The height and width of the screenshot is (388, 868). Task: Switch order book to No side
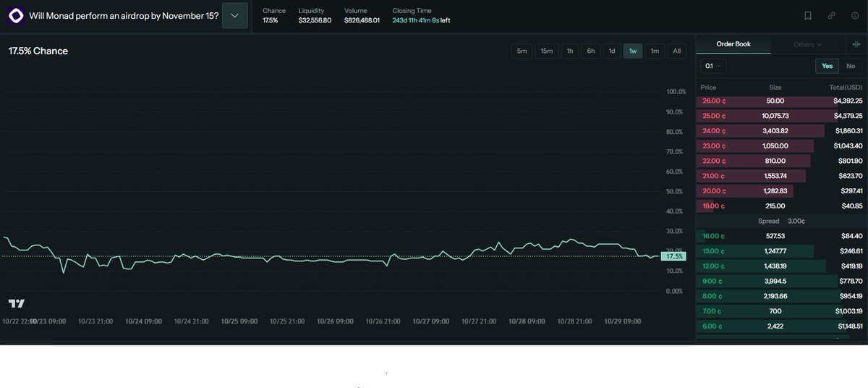pyautogui.click(x=851, y=66)
